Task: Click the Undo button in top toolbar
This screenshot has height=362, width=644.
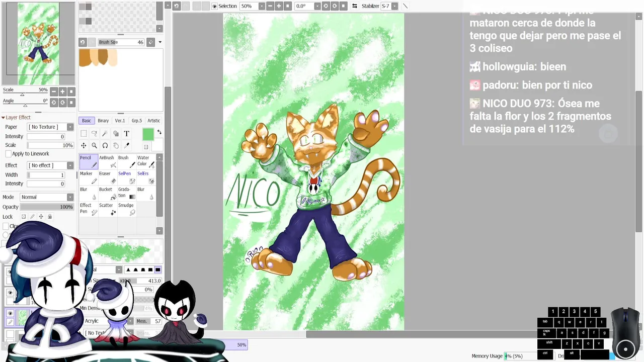Action: (x=176, y=6)
